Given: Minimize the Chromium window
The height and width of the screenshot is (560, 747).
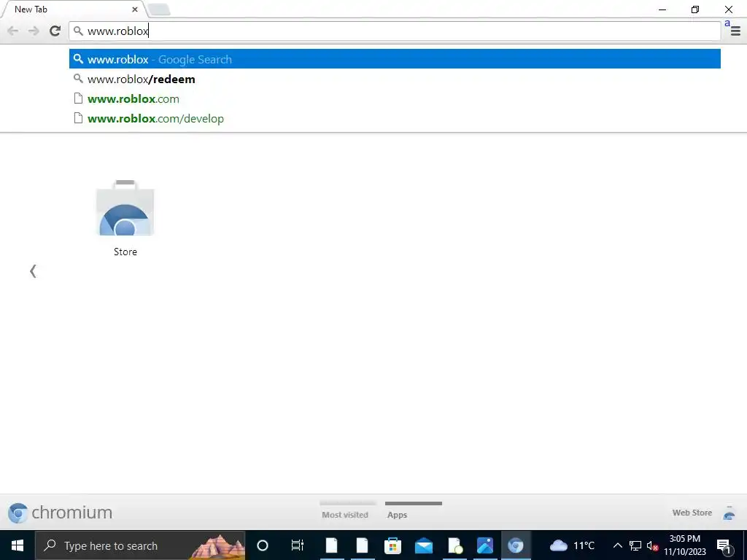Looking at the screenshot, I should pos(662,9).
